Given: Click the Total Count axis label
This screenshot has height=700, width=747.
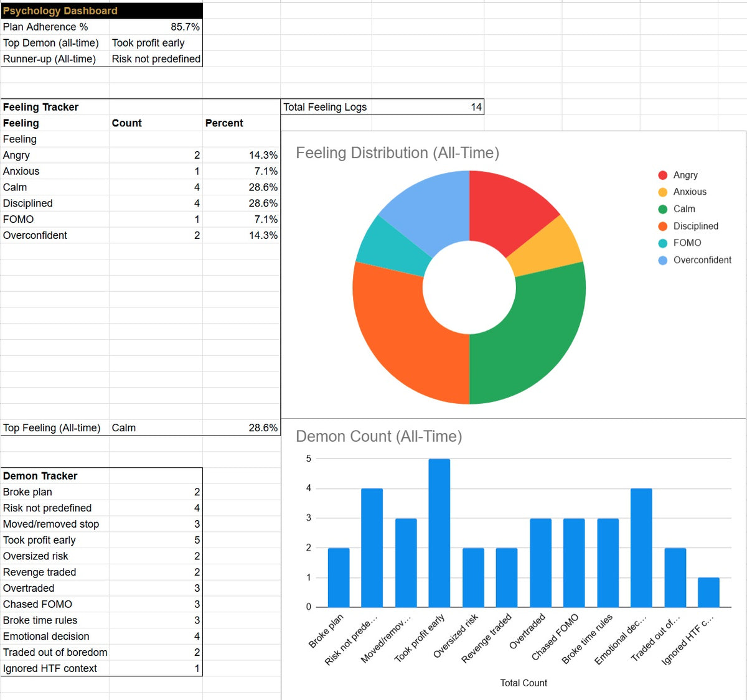Looking at the screenshot, I should coord(523,683).
